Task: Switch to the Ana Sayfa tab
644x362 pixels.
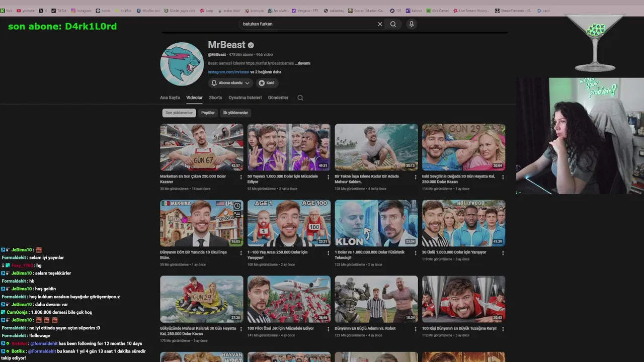Action: (170, 98)
